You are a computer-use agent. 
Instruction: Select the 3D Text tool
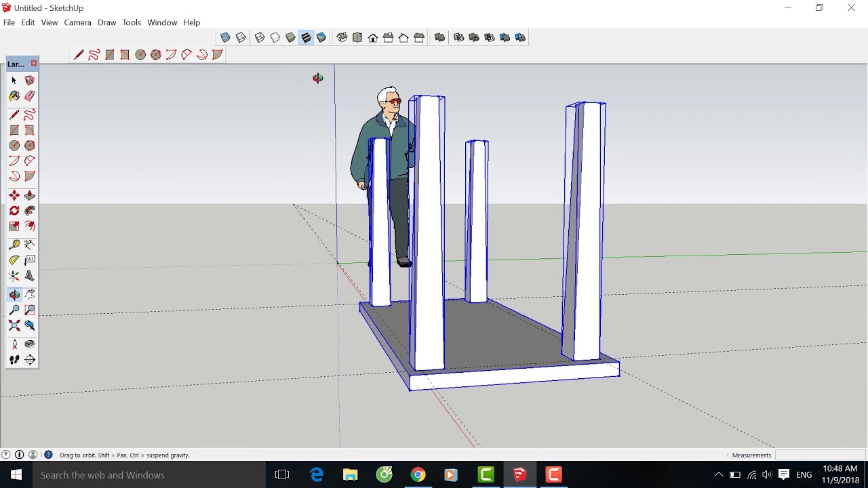coord(30,277)
